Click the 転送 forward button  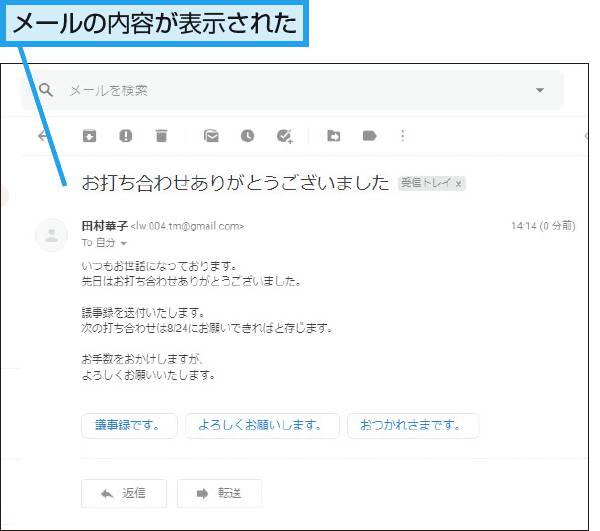point(219,493)
